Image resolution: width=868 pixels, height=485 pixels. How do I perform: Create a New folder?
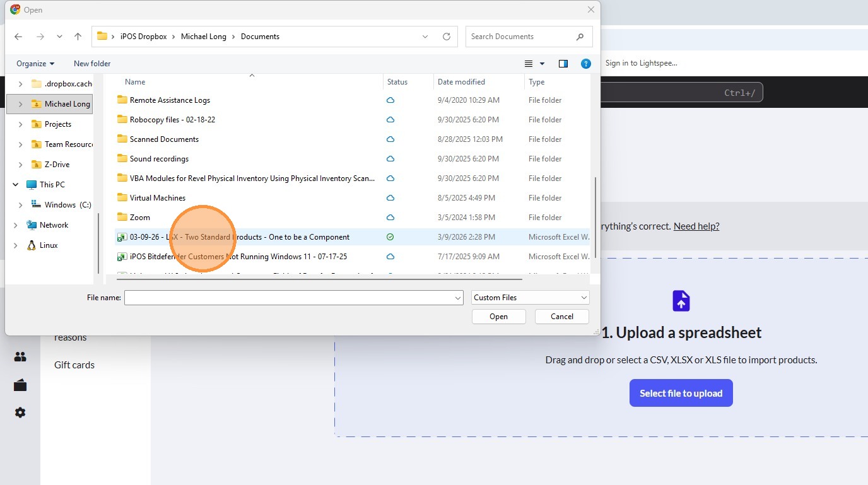coord(92,64)
